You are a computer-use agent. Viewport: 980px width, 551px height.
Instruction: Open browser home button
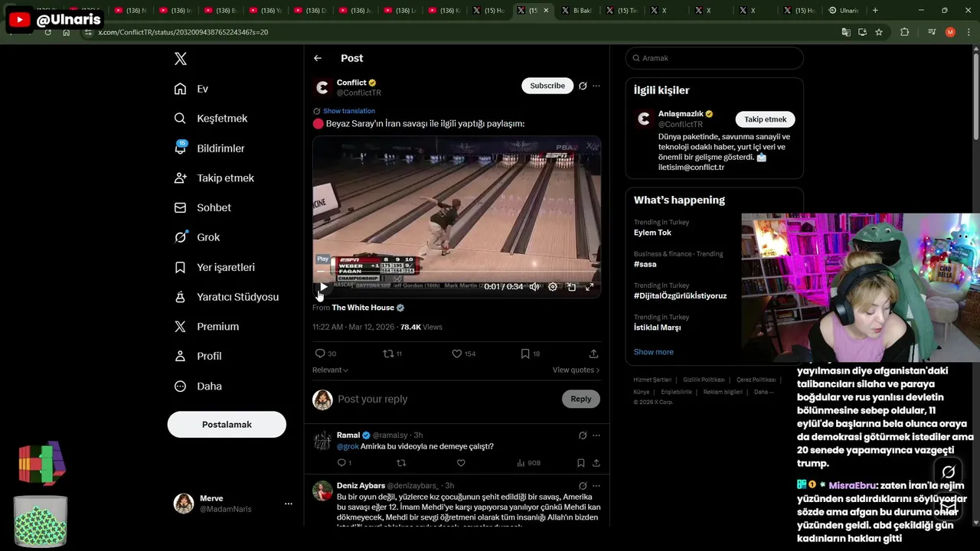point(66,32)
